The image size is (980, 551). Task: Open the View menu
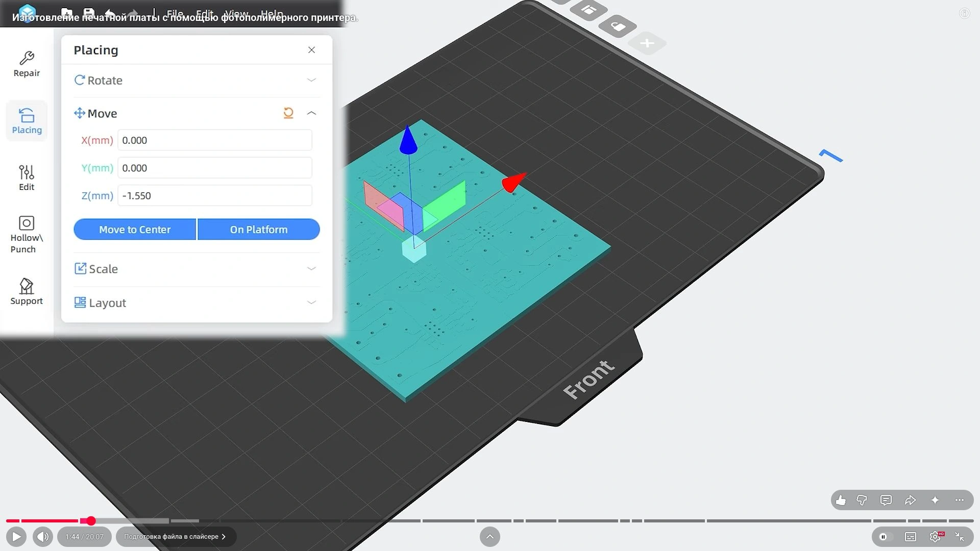click(236, 13)
